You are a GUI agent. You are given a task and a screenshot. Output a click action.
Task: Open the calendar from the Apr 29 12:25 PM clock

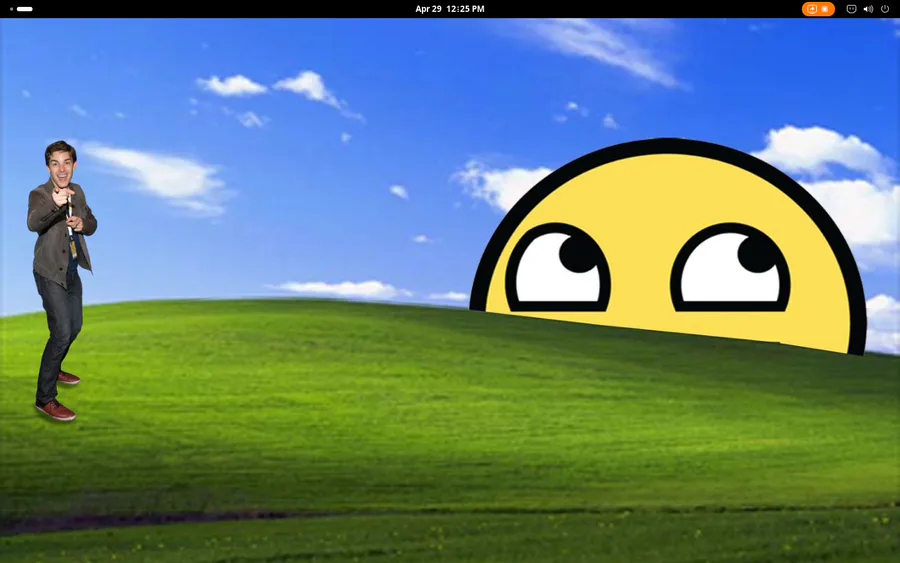(449, 9)
